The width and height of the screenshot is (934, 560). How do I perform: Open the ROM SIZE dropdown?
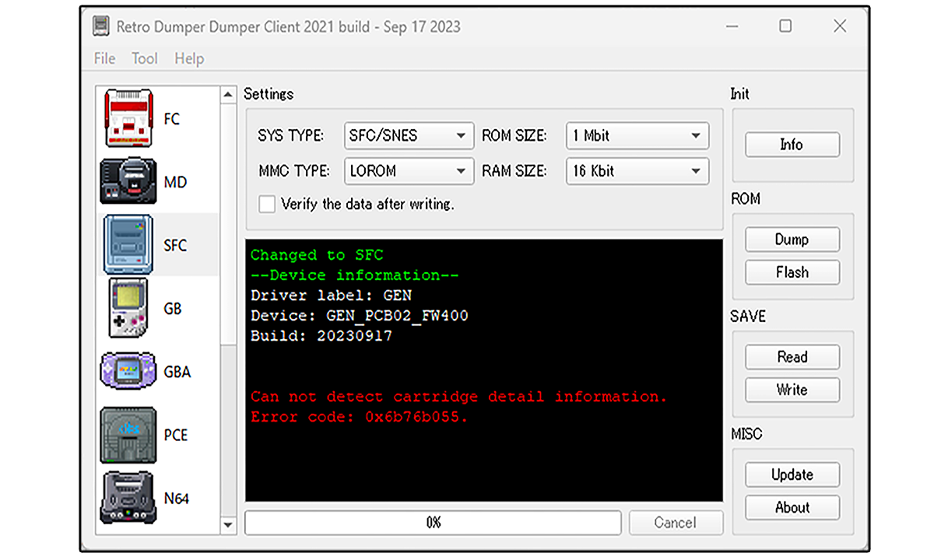click(x=637, y=136)
